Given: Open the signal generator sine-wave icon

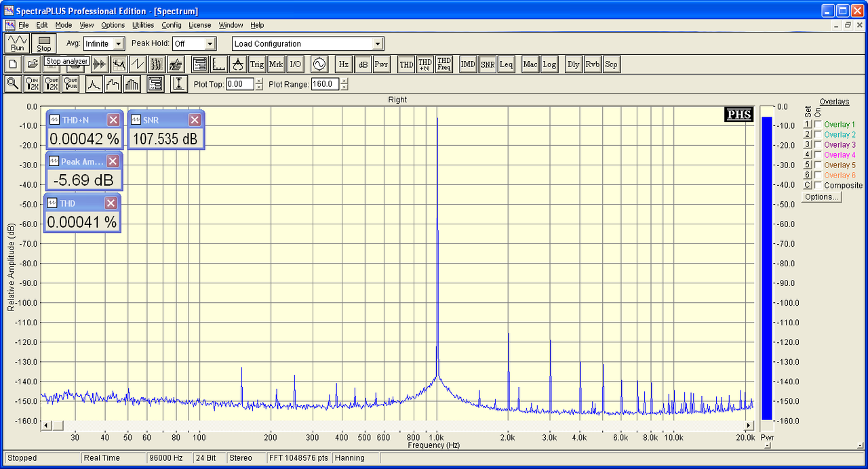Looking at the screenshot, I should [x=319, y=64].
